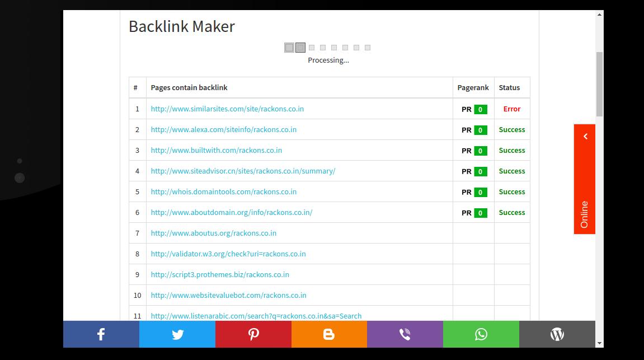The width and height of the screenshot is (644, 360).
Task: Click the PR 0 badge for alexa.com row
Action: tap(474, 130)
